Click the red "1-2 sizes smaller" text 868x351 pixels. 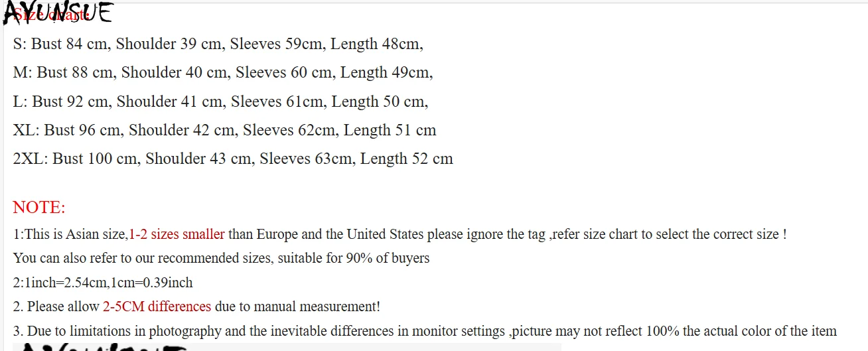177,234
